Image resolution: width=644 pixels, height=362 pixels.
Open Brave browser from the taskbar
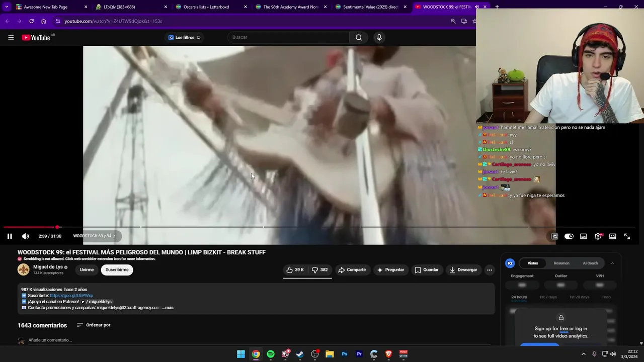(x=388, y=354)
